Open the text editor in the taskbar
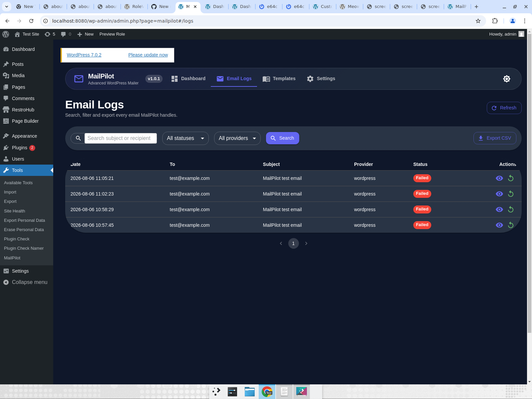This screenshot has width=532, height=399. (284, 392)
